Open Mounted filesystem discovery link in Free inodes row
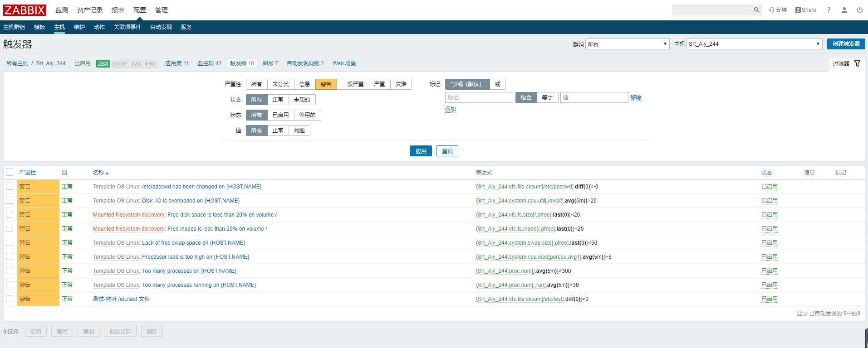This screenshot has height=348, width=868. pyautogui.click(x=129, y=229)
